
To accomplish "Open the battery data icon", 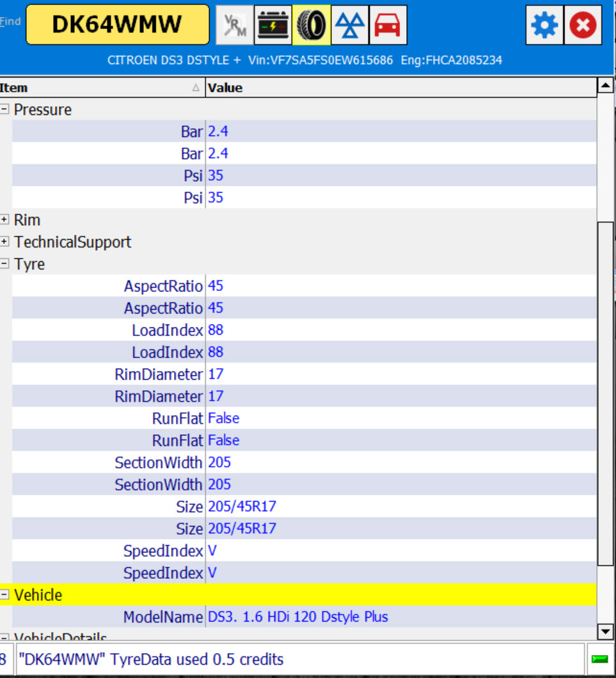I will click(x=273, y=25).
